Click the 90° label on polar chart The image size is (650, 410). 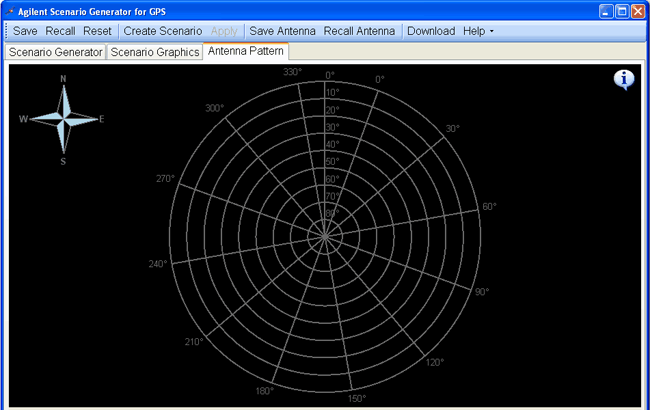(x=481, y=292)
